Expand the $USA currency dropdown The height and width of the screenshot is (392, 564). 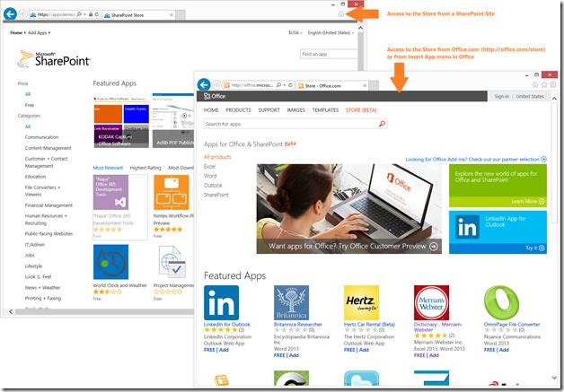pyautogui.click(x=295, y=32)
